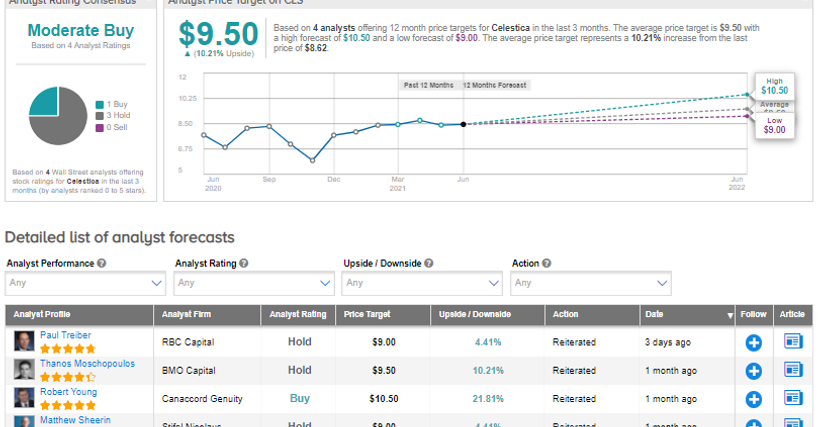Click Paul Treiber profile photo

point(24,341)
